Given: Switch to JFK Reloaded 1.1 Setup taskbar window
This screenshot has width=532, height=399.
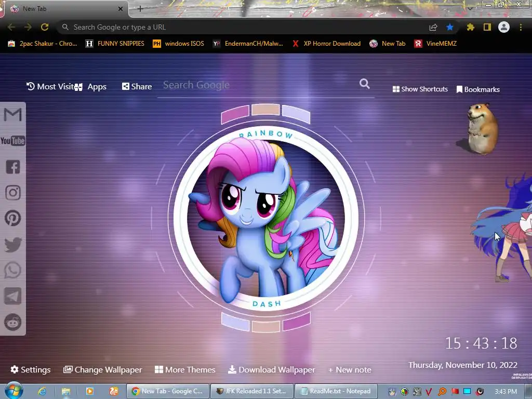Looking at the screenshot, I should 252,391.
